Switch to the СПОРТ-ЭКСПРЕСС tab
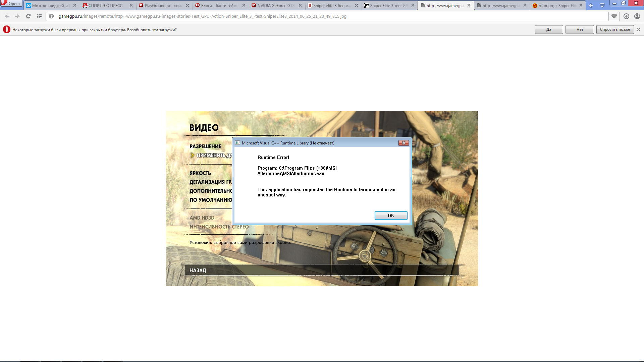This screenshot has height=362, width=644. coord(105,5)
